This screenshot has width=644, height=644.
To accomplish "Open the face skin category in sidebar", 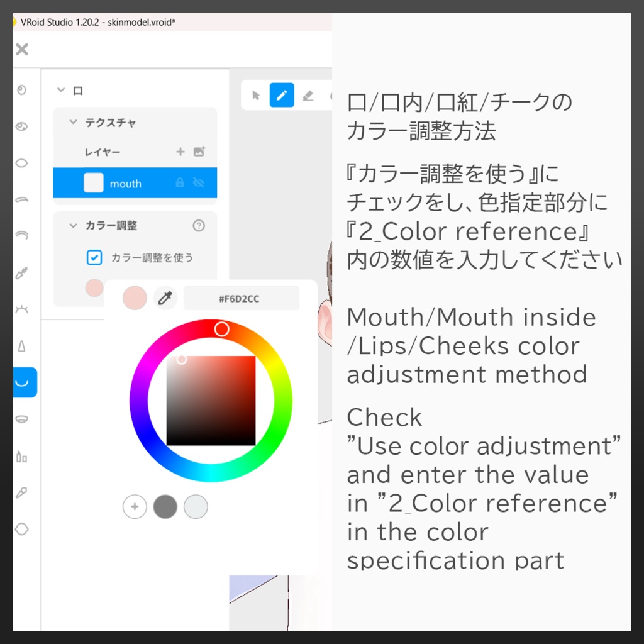I will [x=22, y=90].
